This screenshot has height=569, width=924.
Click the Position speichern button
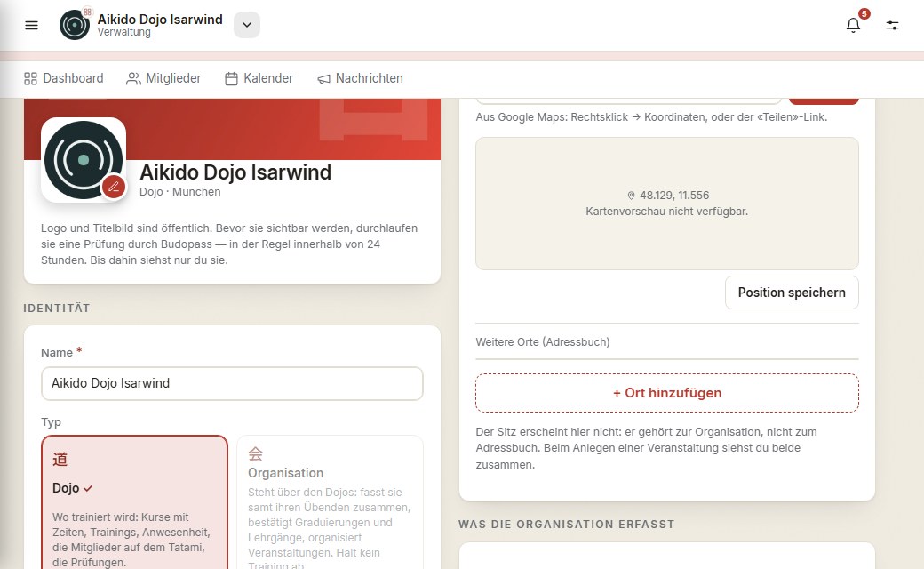point(792,293)
